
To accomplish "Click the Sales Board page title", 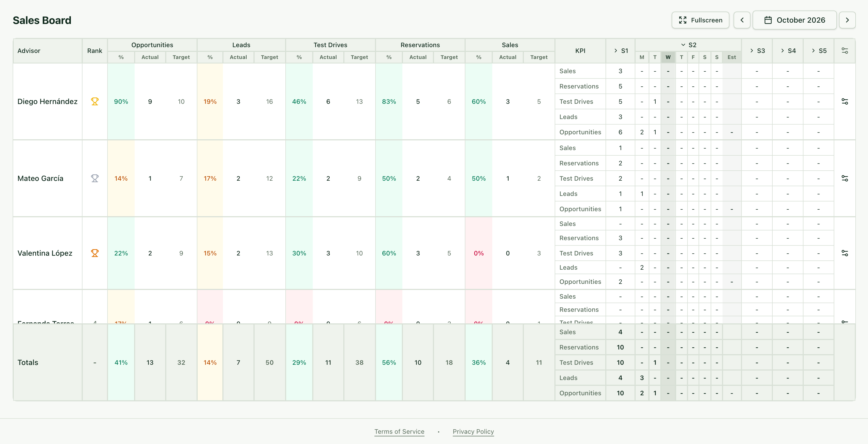I will 42,20.
